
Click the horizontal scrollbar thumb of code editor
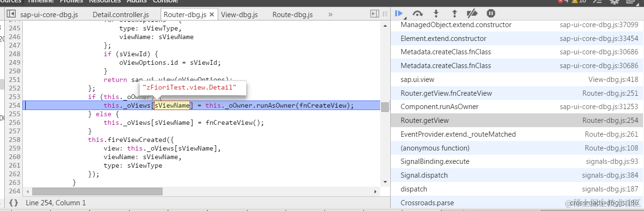(97, 191)
